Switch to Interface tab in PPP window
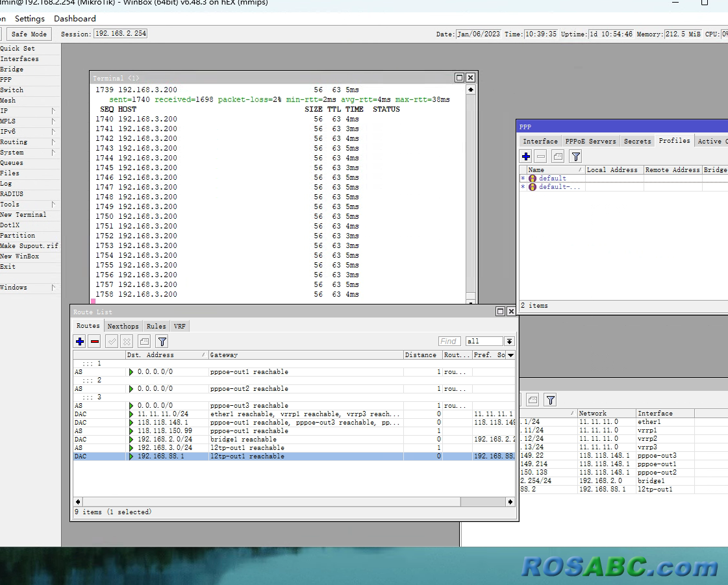This screenshot has width=728, height=585. pos(540,141)
